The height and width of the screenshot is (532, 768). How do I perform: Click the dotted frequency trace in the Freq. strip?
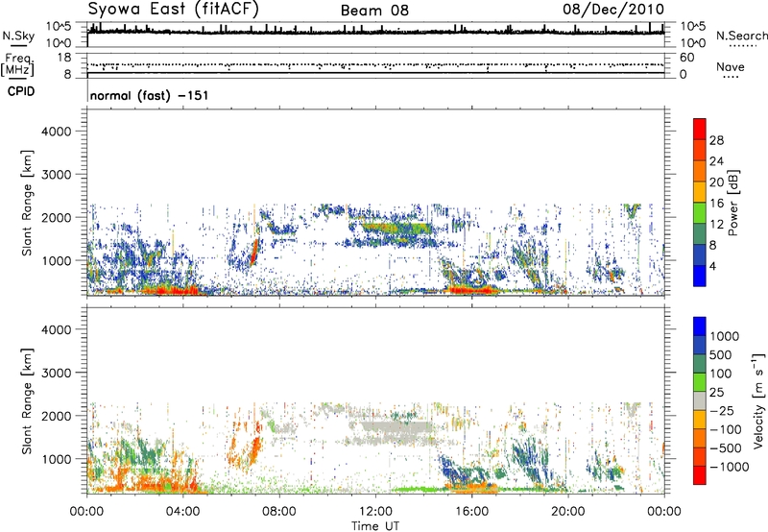tap(375, 64)
